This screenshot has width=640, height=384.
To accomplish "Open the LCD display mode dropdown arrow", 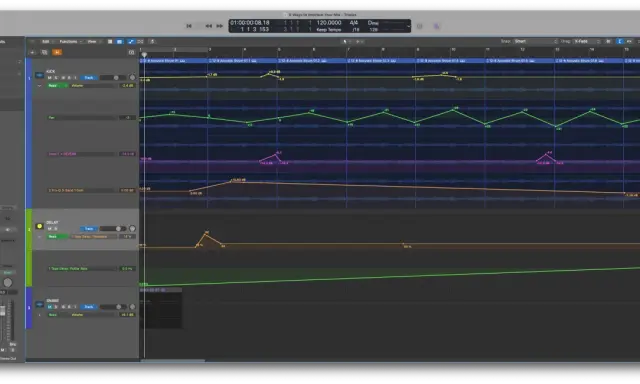I will coord(408,26).
